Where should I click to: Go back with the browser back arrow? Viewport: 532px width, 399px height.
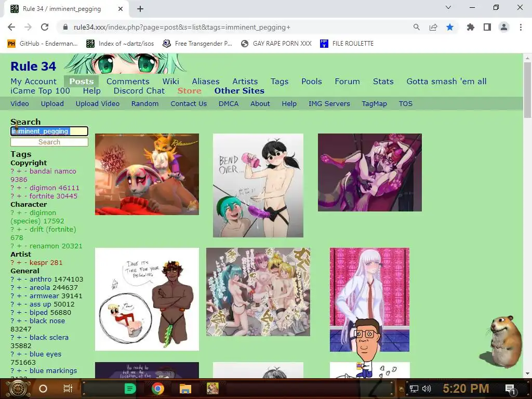[x=11, y=27]
